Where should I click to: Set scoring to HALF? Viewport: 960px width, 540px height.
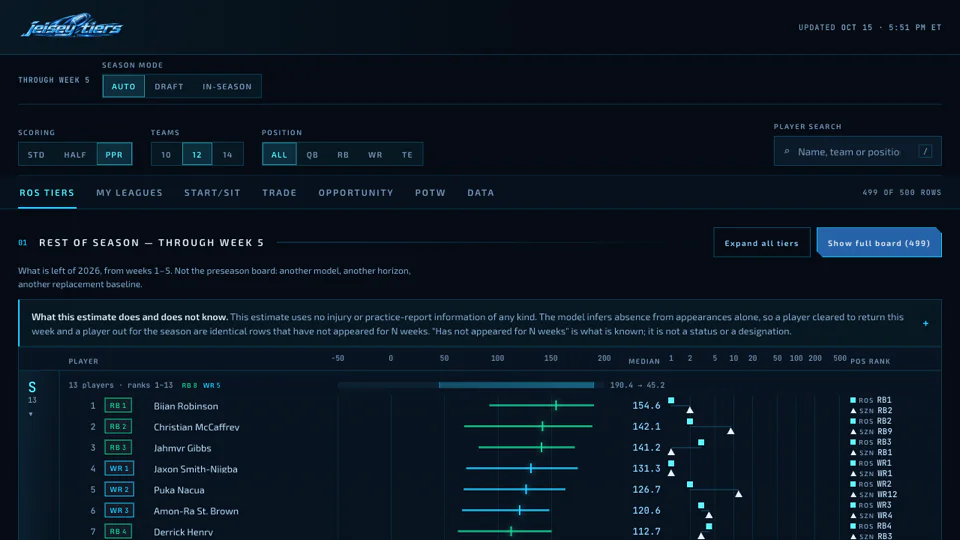coord(75,154)
